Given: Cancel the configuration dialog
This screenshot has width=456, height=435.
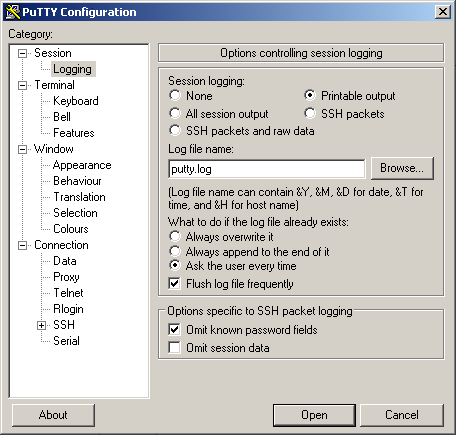Looking at the screenshot, I should pyautogui.click(x=402, y=415).
